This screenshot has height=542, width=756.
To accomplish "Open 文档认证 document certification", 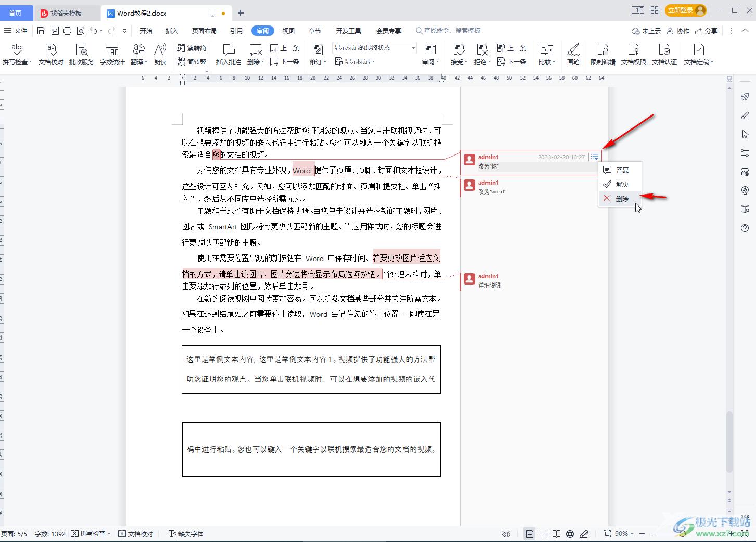I will (664, 54).
